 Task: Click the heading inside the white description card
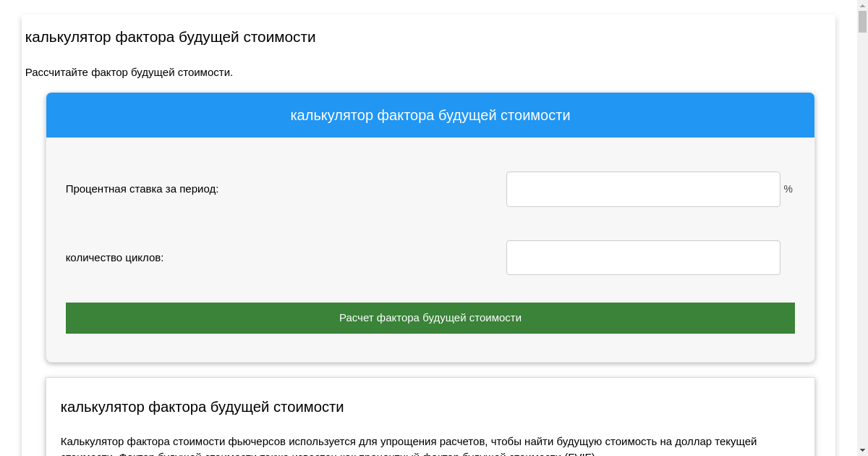point(202,407)
